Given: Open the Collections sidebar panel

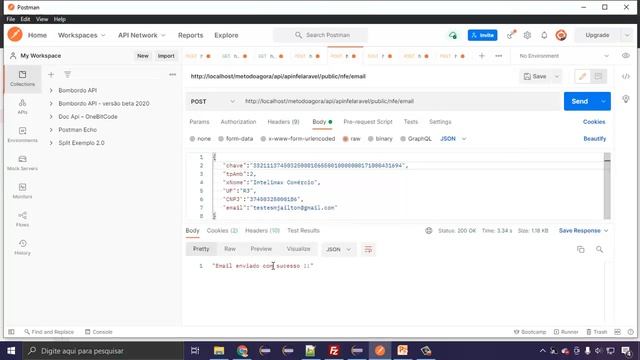Looking at the screenshot, I should pyautogui.click(x=22, y=78).
